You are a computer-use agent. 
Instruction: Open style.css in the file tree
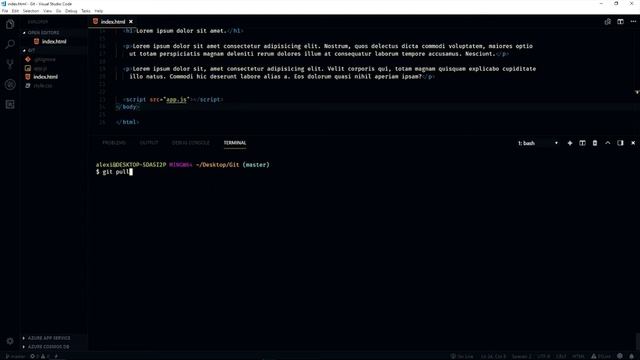(x=43, y=86)
